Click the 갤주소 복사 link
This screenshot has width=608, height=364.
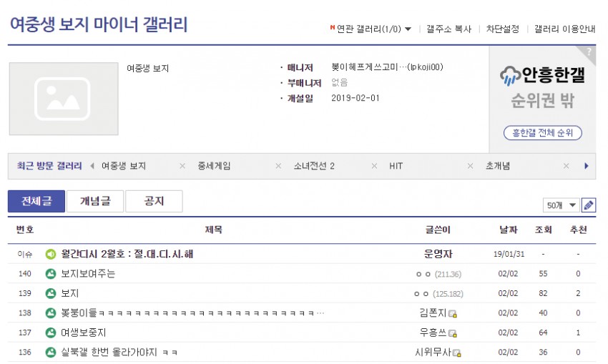[448, 29]
